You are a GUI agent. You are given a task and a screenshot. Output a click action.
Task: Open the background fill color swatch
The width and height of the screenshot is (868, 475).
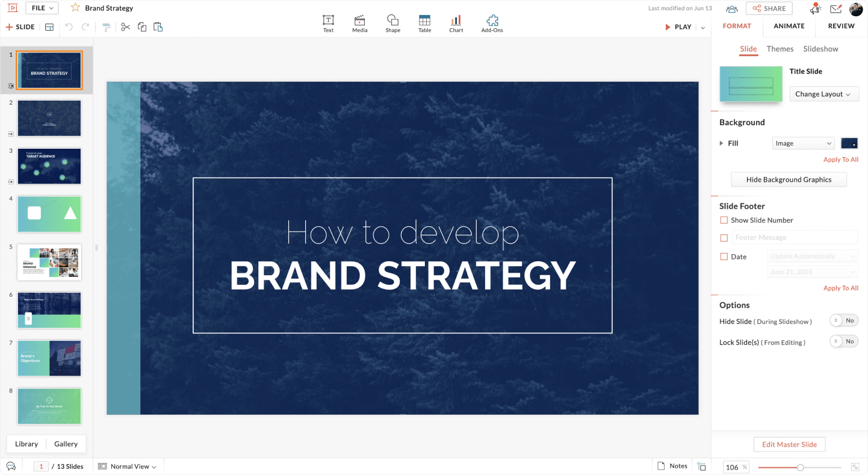point(849,143)
